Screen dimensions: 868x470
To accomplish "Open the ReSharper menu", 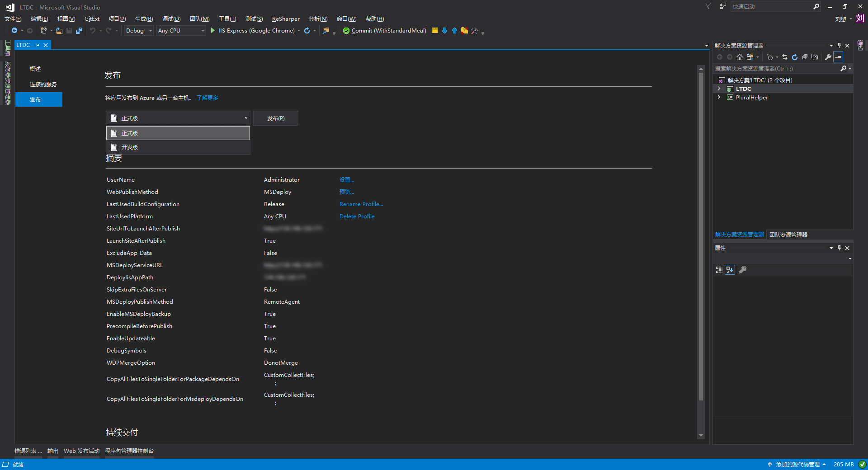I will click(286, 19).
